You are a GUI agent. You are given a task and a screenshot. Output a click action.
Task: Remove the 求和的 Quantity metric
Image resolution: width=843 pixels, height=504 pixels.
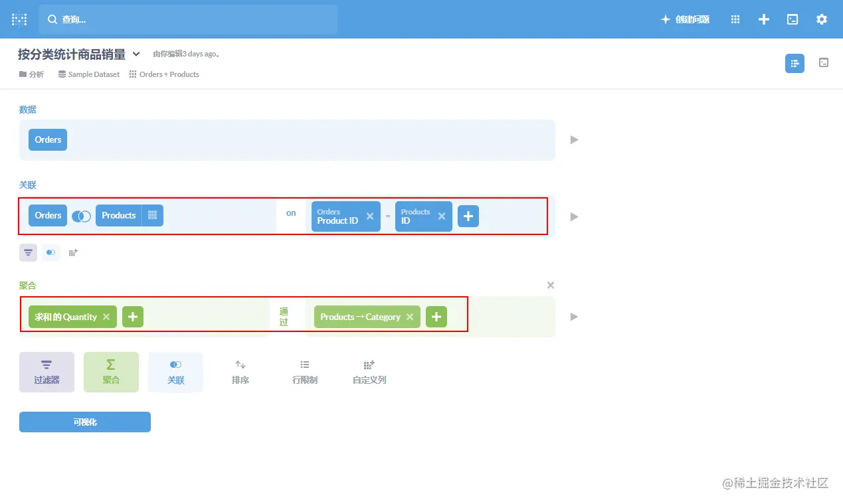(x=106, y=317)
